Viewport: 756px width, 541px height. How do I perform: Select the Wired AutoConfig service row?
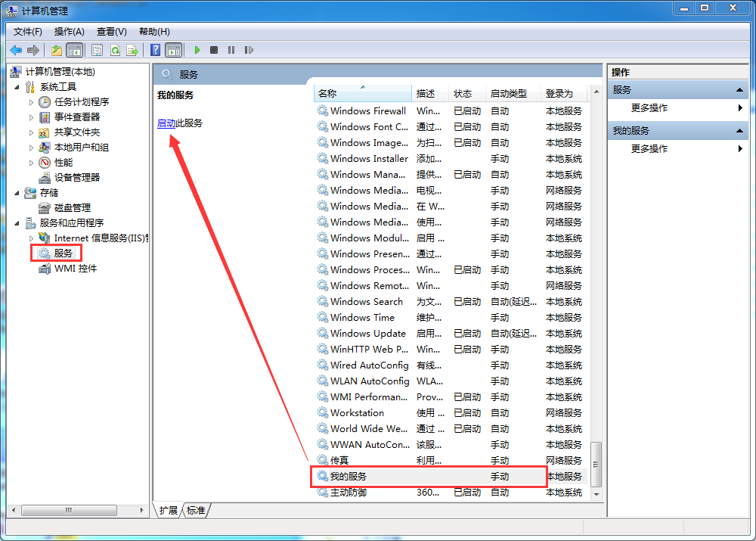(451, 365)
